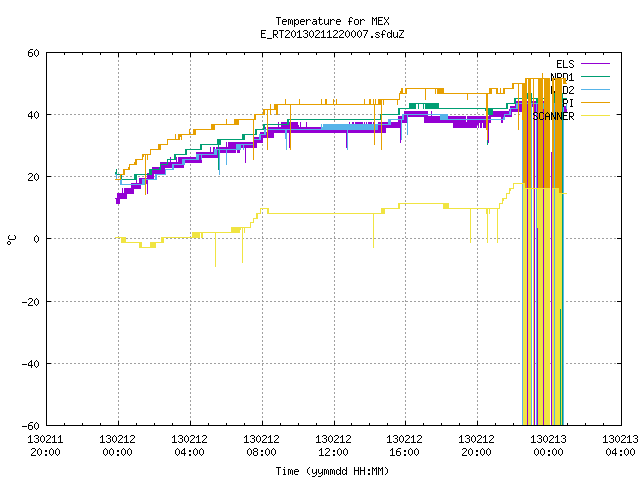640x480 pixels.
Task: Click the SCANNER legend label
Action: point(553,116)
